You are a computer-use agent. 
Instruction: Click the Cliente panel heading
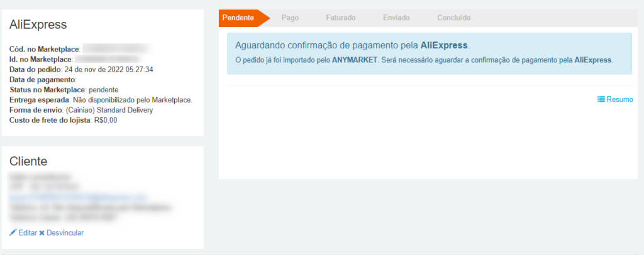(x=28, y=161)
